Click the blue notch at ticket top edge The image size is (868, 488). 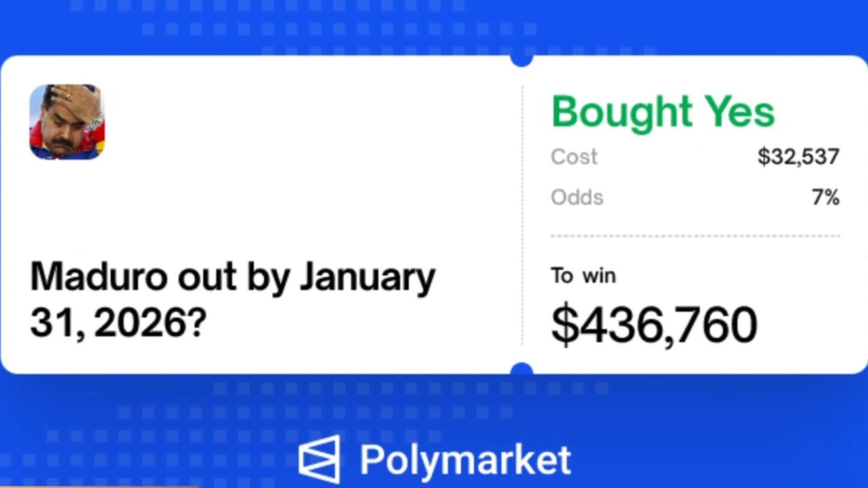tap(521, 60)
